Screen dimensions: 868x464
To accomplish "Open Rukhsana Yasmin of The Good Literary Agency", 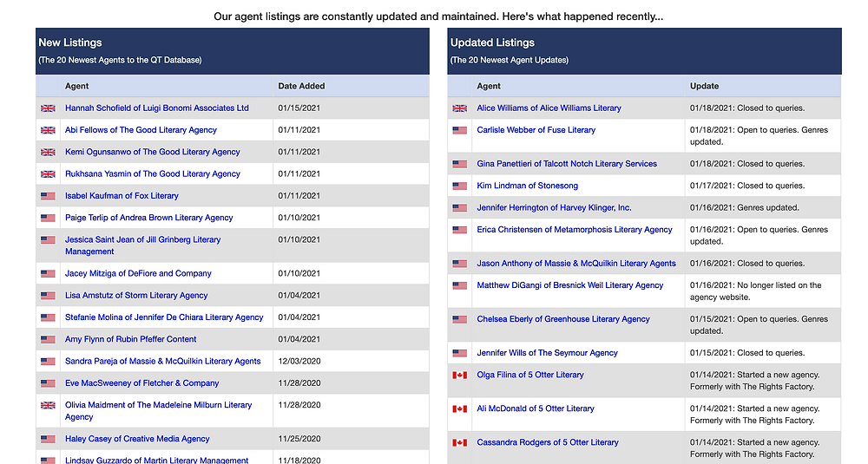I will pos(152,173).
